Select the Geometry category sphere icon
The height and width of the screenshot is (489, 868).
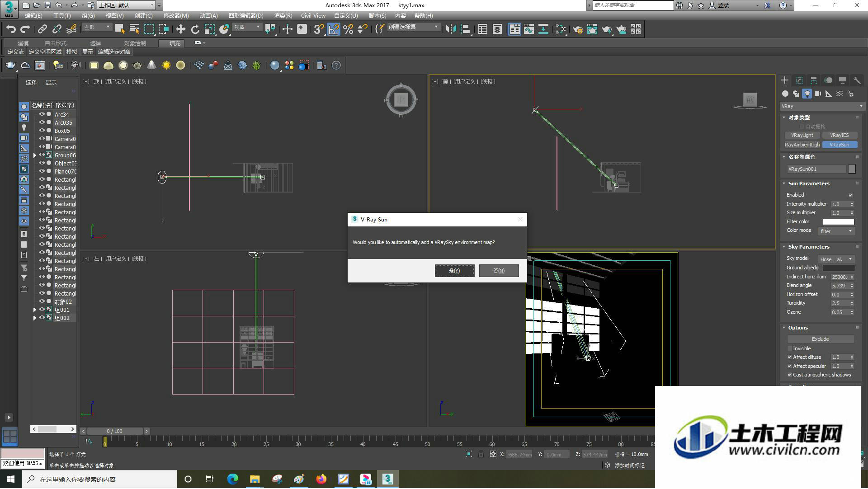[785, 94]
